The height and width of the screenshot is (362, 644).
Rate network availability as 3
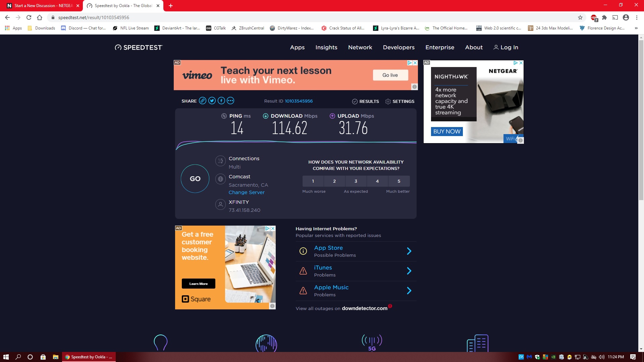coord(356,181)
